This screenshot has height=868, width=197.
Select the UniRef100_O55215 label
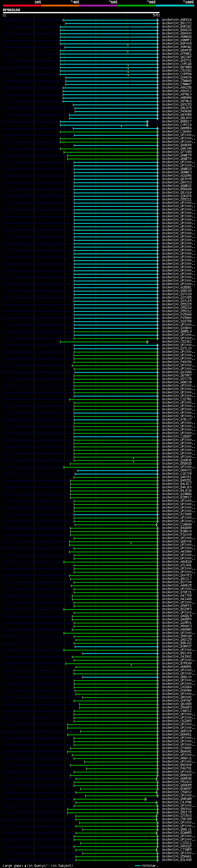point(176,304)
